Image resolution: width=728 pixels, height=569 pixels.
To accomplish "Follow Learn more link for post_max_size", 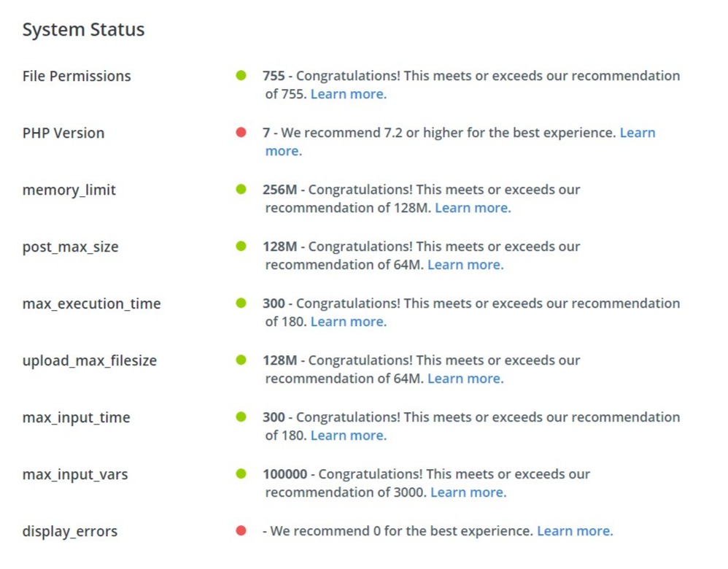I will pos(465,265).
